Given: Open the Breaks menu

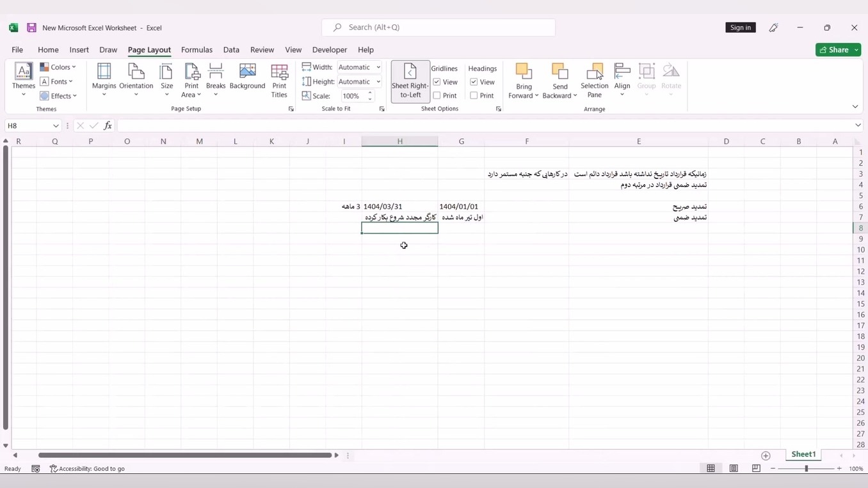Looking at the screenshot, I should tap(216, 80).
